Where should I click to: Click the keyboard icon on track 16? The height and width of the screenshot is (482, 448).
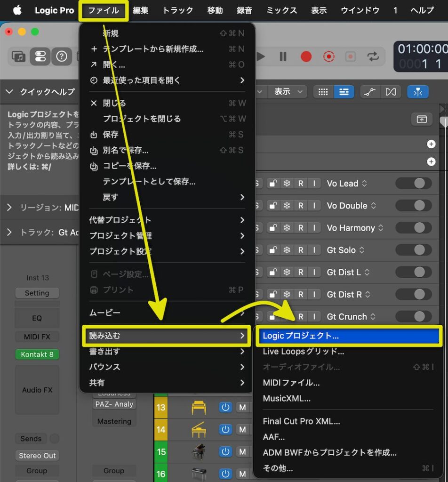pos(199,474)
